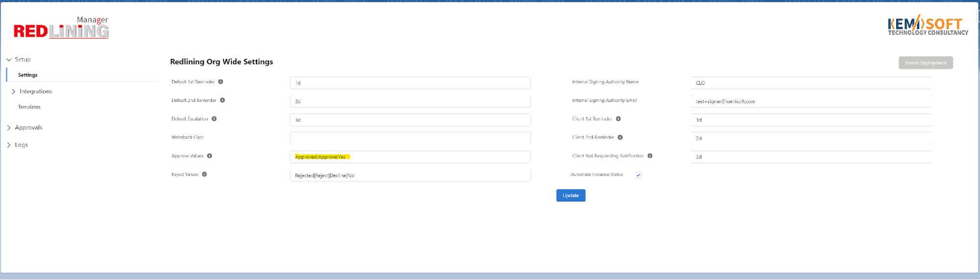Click info icon beside Client 1st Reminder
Screen dimensions: 980x280
click(x=618, y=119)
